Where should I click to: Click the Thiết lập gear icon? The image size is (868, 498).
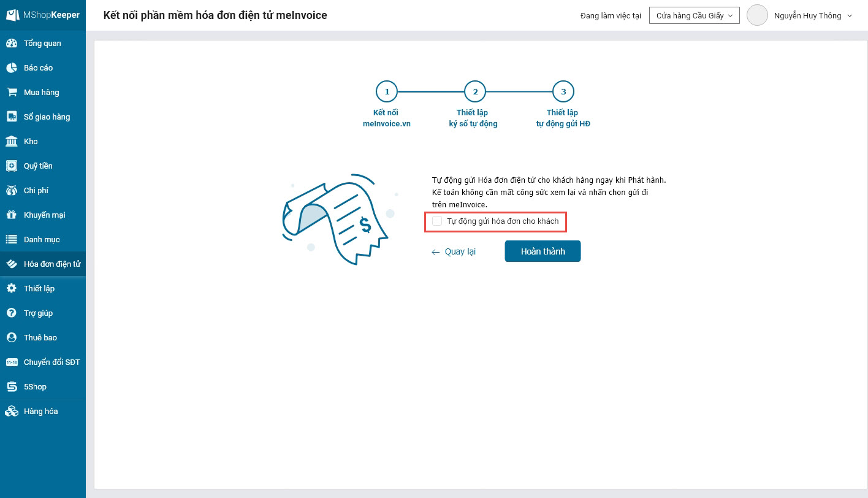pyautogui.click(x=12, y=289)
